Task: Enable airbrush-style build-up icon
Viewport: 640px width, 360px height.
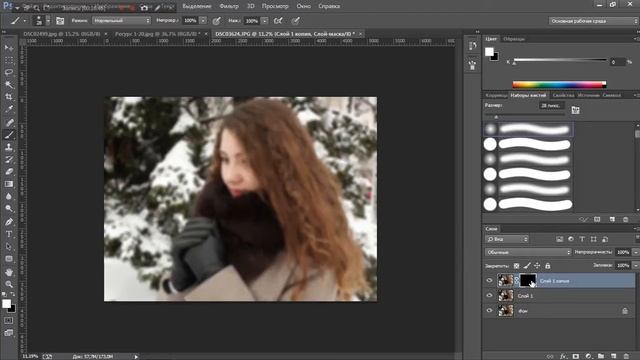Action: click(278, 20)
